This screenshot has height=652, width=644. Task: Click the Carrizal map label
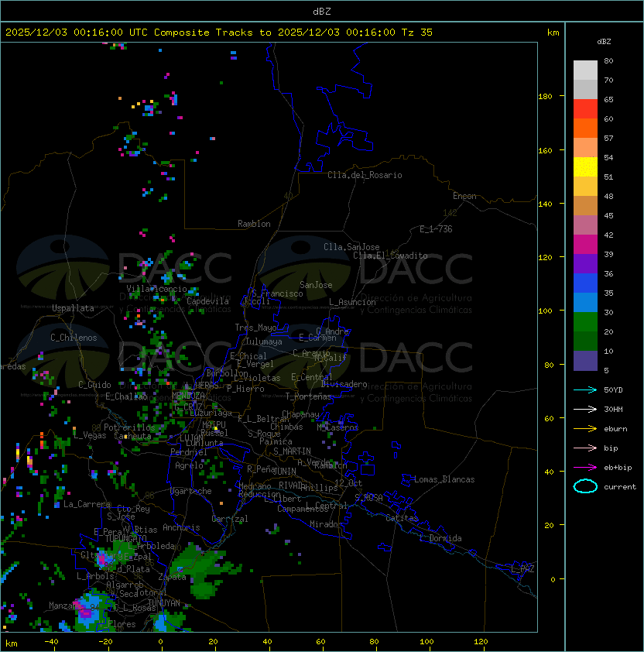(x=229, y=519)
